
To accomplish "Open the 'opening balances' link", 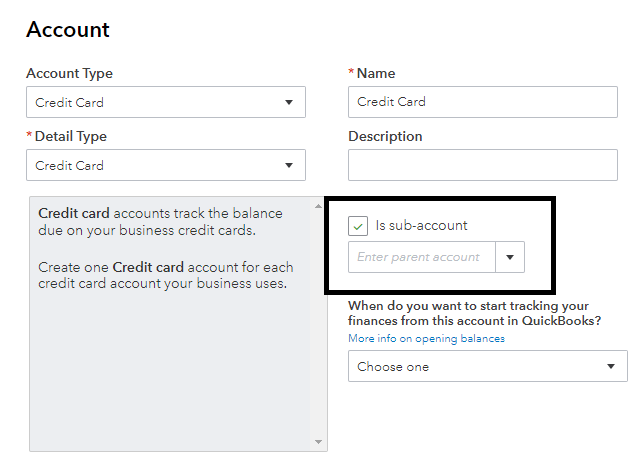I will 460,339.
